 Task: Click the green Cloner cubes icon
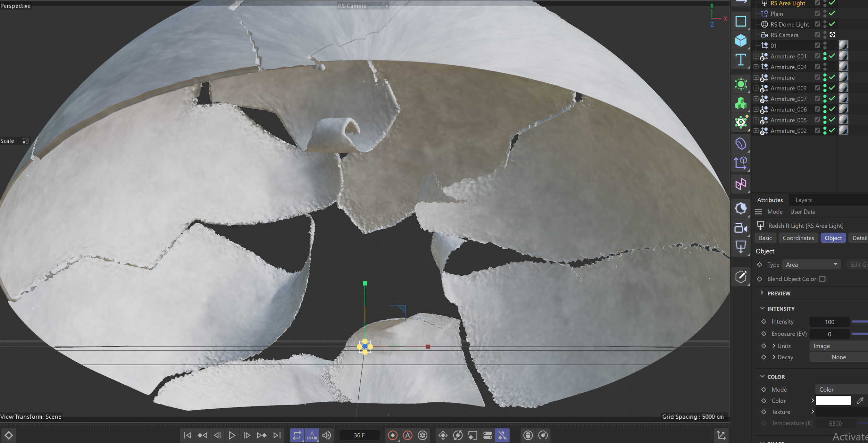[x=741, y=103]
